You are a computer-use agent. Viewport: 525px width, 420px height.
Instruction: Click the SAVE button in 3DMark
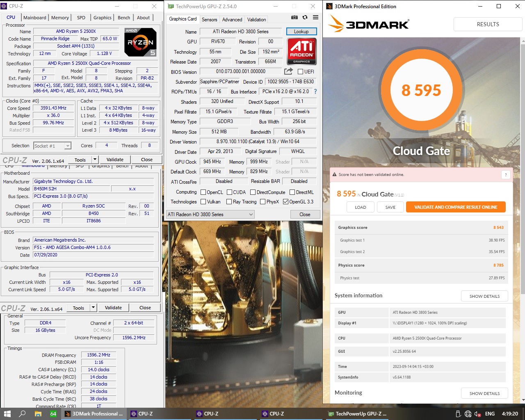[390, 207]
